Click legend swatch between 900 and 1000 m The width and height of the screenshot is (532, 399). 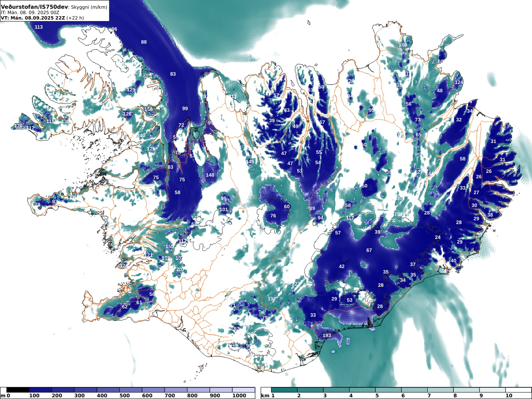pyautogui.click(x=221, y=390)
